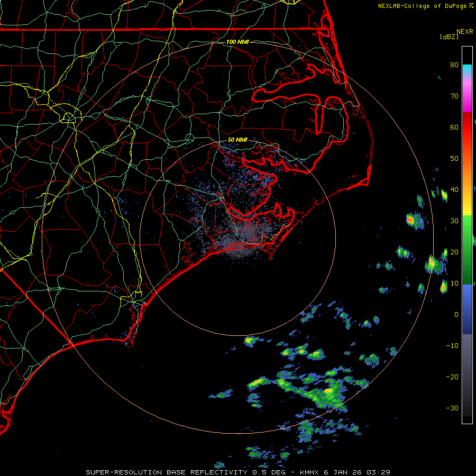Click the 0 value on the dBZ scale

tap(456, 315)
